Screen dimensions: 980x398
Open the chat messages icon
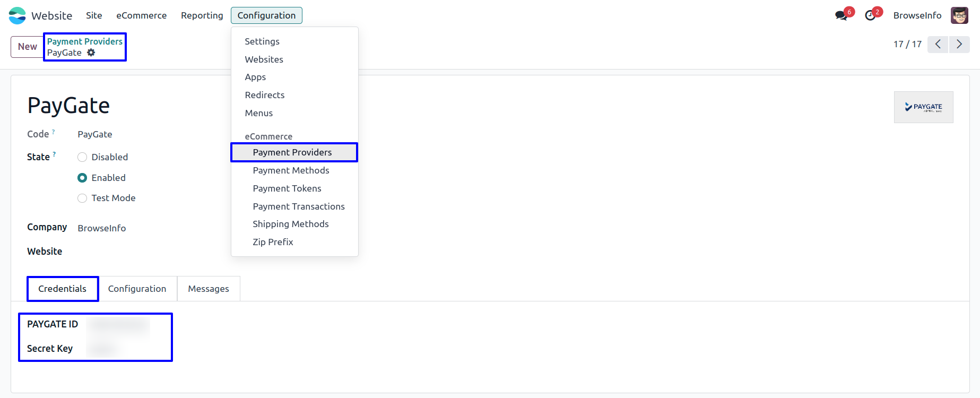pos(841,15)
